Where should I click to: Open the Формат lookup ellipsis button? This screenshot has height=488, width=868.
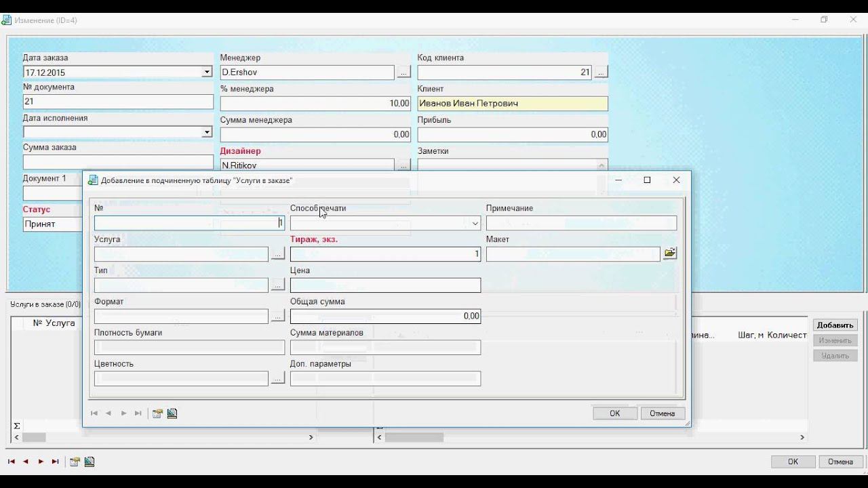tap(277, 317)
